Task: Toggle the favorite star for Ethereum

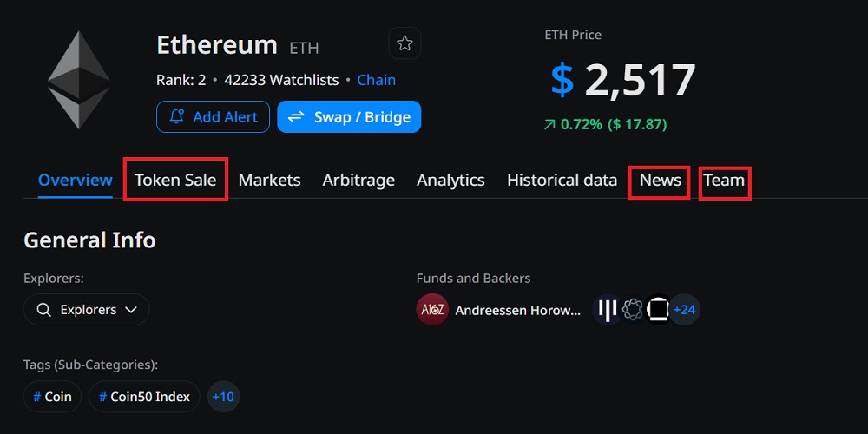Action: [x=404, y=43]
